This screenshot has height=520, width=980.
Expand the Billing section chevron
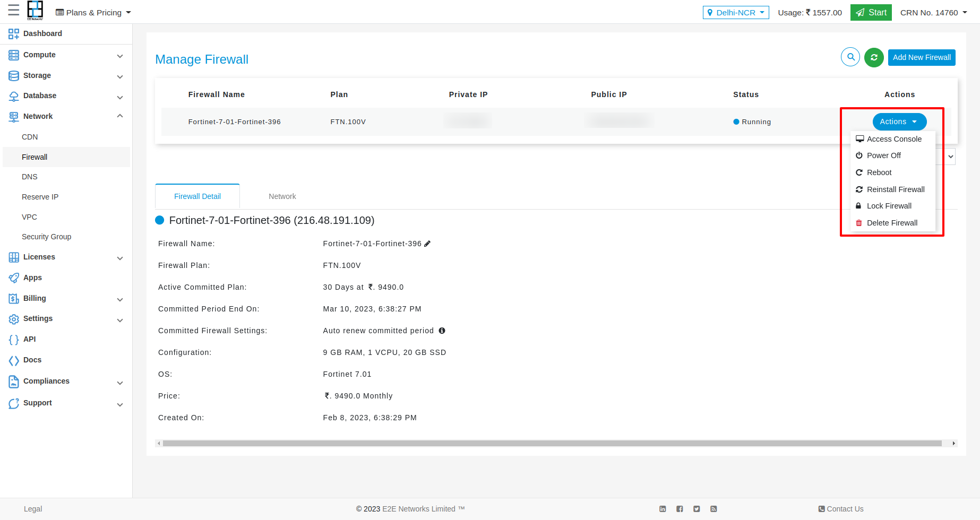(x=120, y=299)
